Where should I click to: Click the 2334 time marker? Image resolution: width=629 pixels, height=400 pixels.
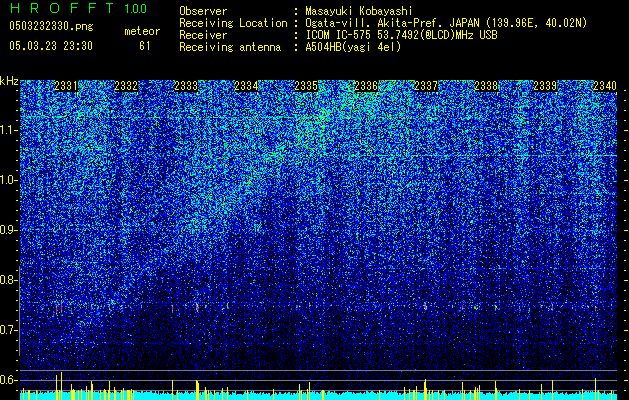tap(246, 86)
